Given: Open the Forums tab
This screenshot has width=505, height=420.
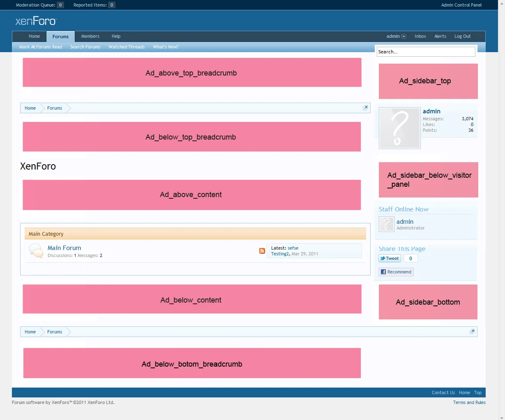Looking at the screenshot, I should coord(60,37).
